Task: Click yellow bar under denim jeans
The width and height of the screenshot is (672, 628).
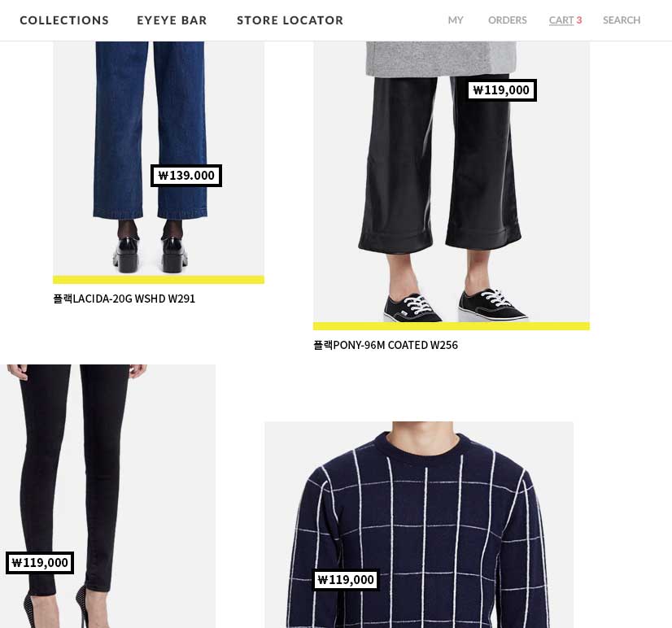Action: tap(159, 280)
